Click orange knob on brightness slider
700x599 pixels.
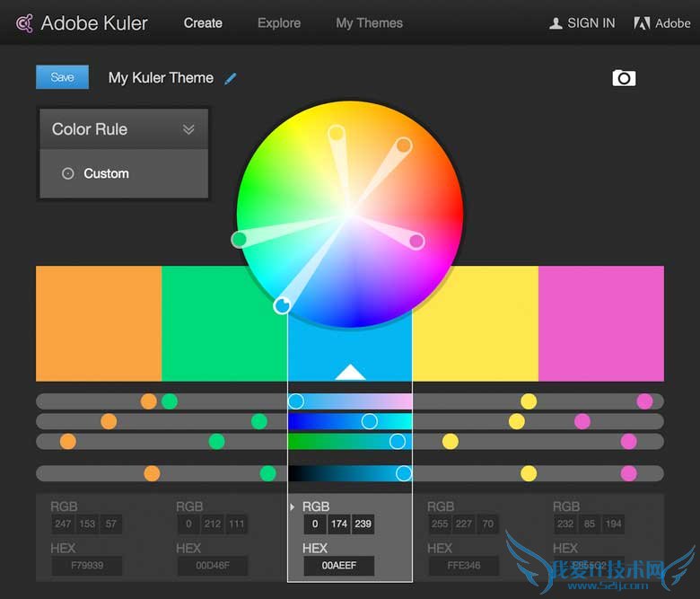152,473
